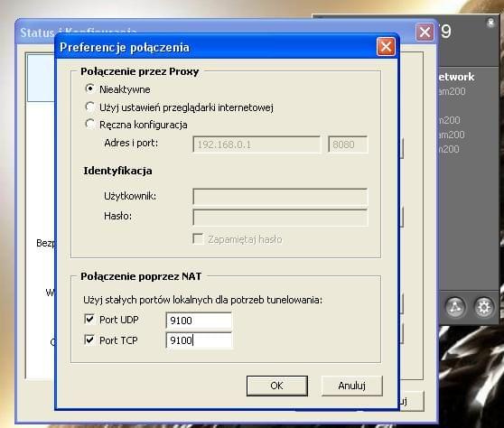The width and height of the screenshot is (504, 428).
Task: Close the Preferencje połączenia dialog
Action: coord(386,47)
